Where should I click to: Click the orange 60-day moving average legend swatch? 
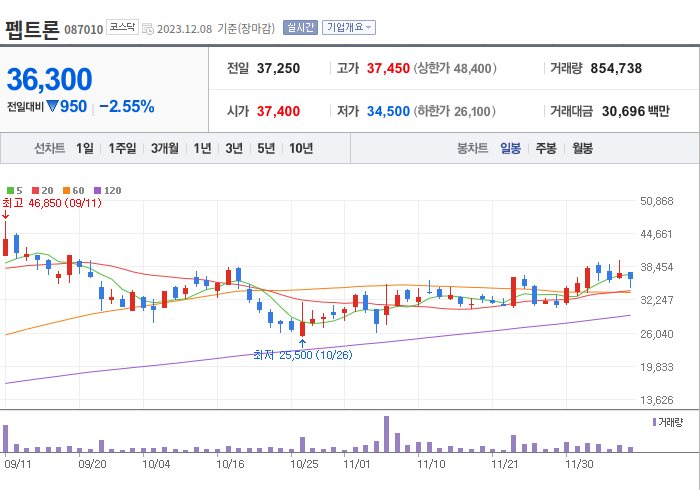(x=67, y=191)
